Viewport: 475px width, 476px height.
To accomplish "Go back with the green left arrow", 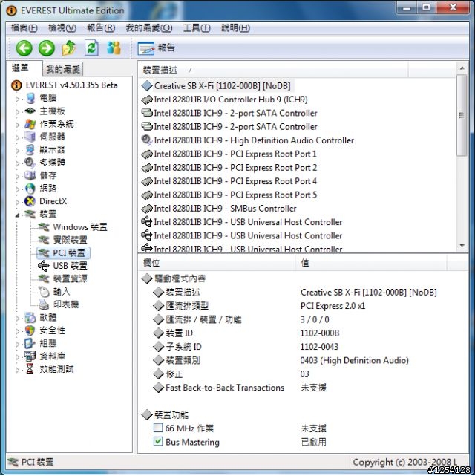I will point(24,48).
